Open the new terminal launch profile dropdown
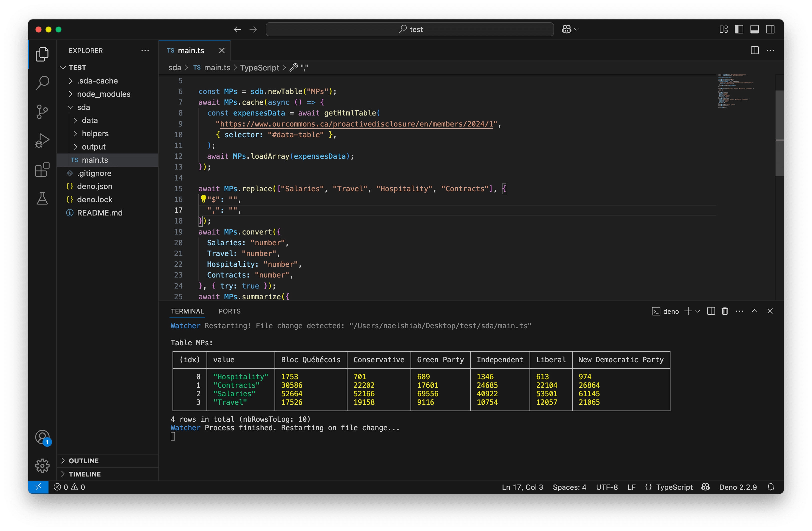Image resolution: width=812 pixels, height=531 pixels. [x=698, y=311]
